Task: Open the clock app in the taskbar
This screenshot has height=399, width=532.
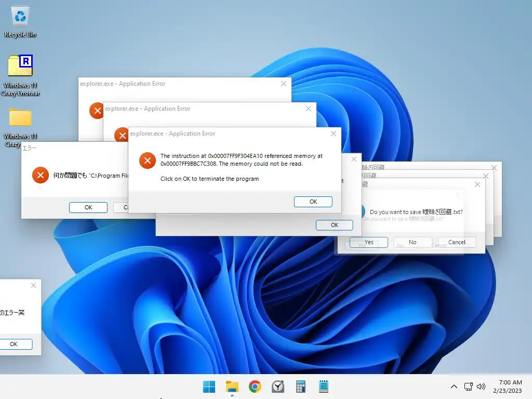Action: (278, 387)
